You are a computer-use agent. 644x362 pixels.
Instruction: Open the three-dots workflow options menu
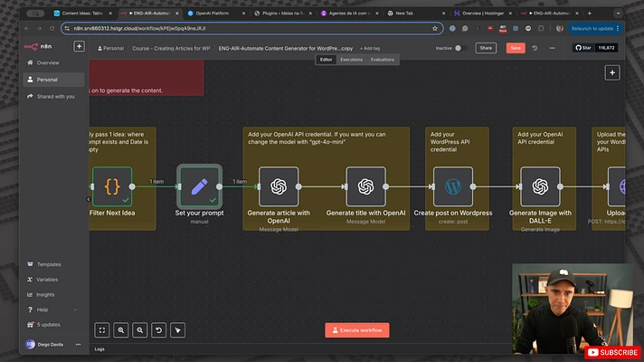(552, 48)
